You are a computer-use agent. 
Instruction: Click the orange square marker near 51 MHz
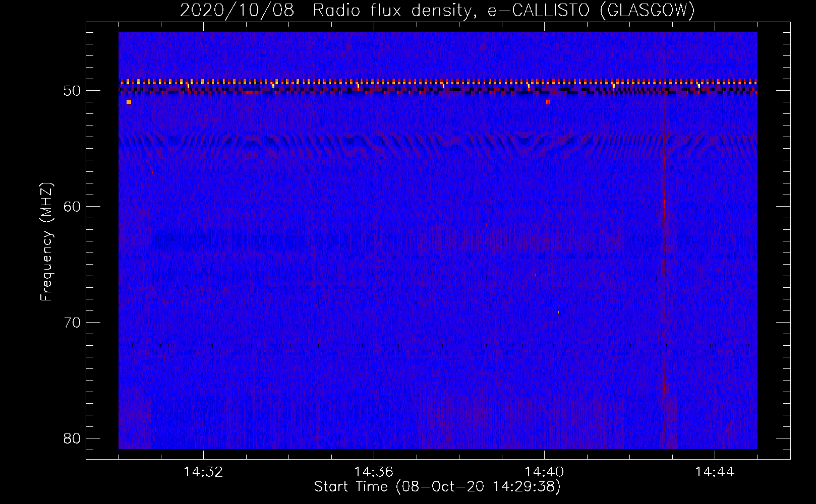tap(129, 102)
